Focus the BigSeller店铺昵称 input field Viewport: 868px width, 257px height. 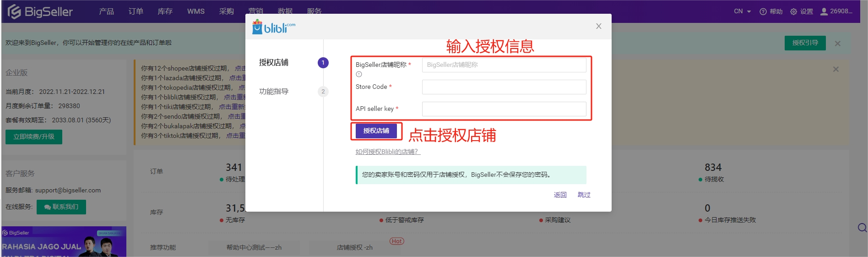pos(504,65)
